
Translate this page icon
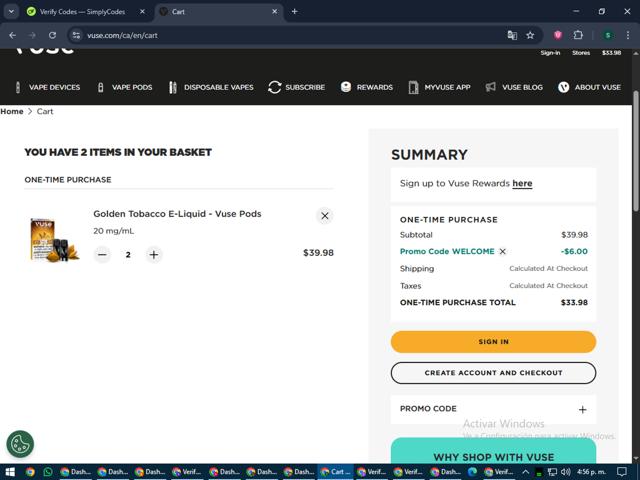pyautogui.click(x=512, y=36)
